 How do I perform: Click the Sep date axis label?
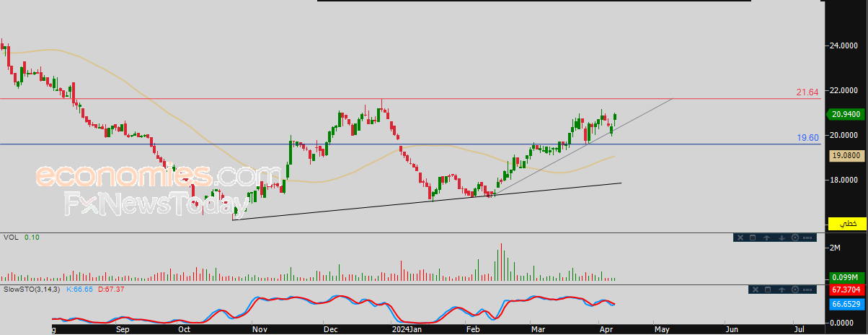pyautogui.click(x=123, y=329)
